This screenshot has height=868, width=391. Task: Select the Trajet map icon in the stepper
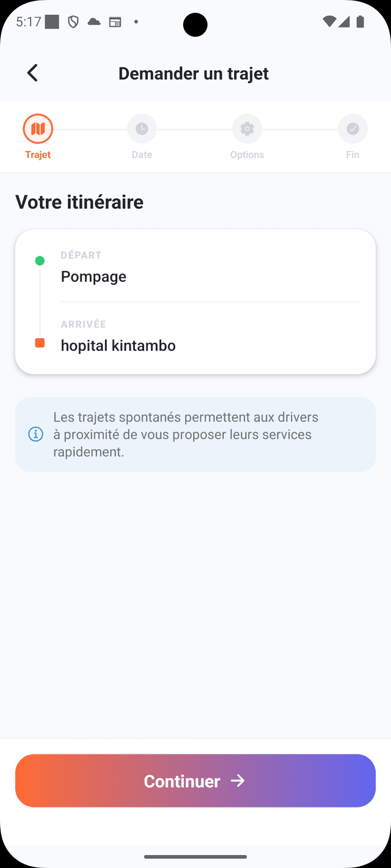click(38, 129)
